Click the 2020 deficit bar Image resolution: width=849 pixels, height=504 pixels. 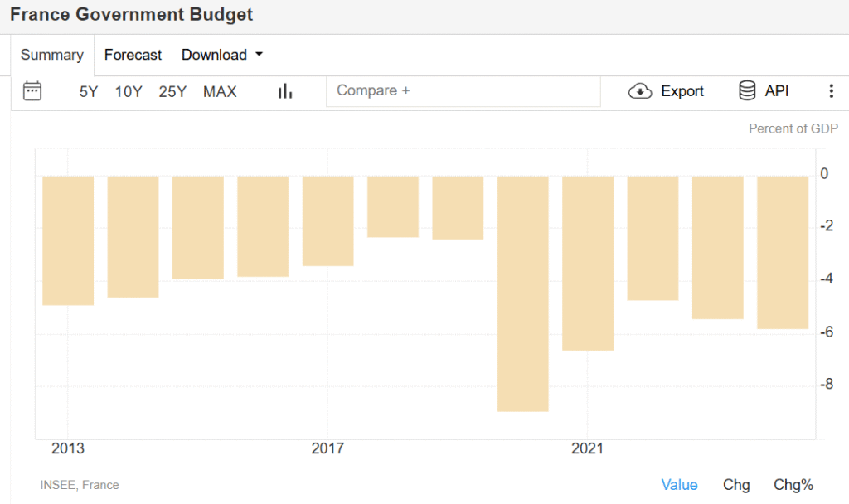tap(522, 293)
